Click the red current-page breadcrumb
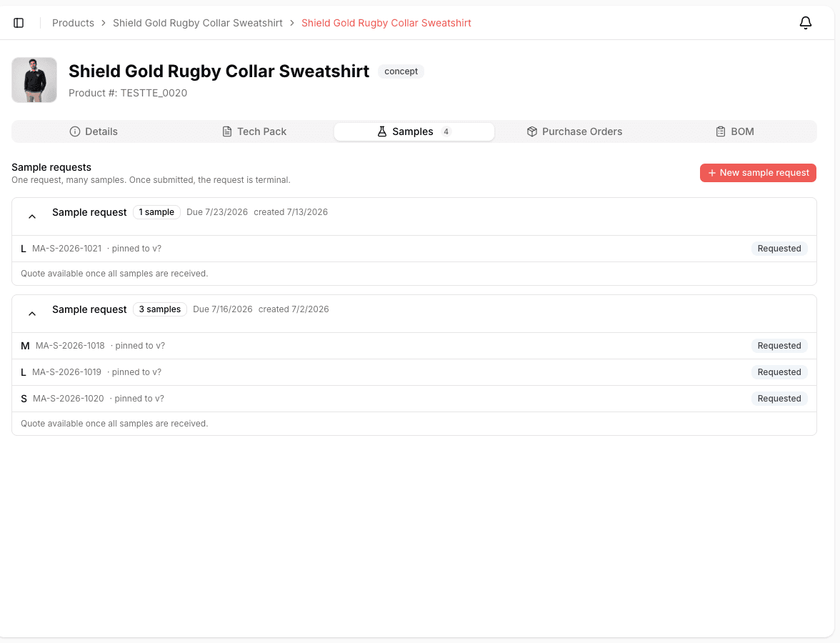Image resolution: width=840 pixels, height=643 pixels. click(x=386, y=23)
